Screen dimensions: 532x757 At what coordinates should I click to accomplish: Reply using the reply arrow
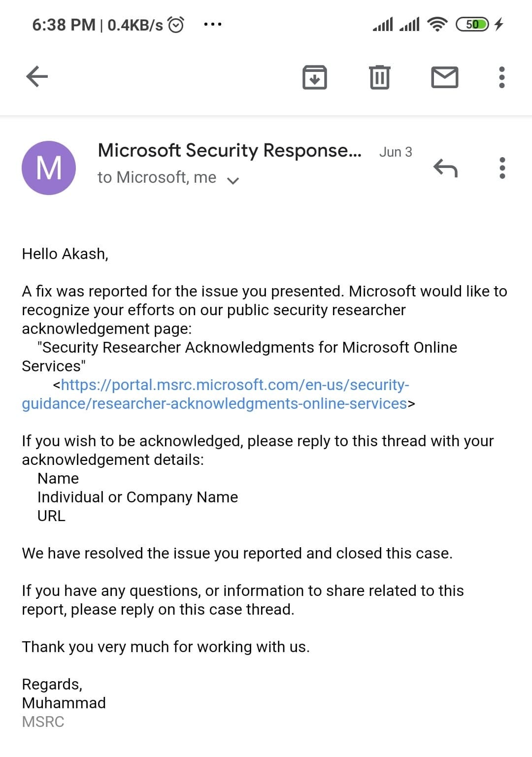coord(445,168)
